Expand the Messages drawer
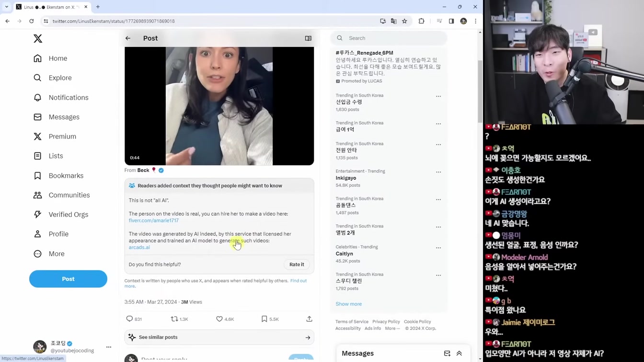The image size is (644, 362). click(x=459, y=353)
